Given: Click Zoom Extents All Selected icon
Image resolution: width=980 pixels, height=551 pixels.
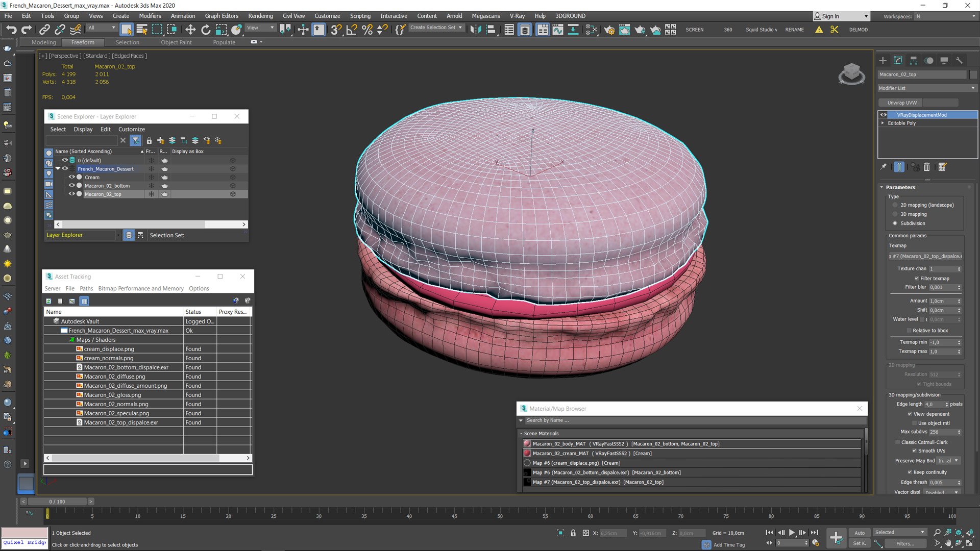Looking at the screenshot, I should tap(969, 532).
